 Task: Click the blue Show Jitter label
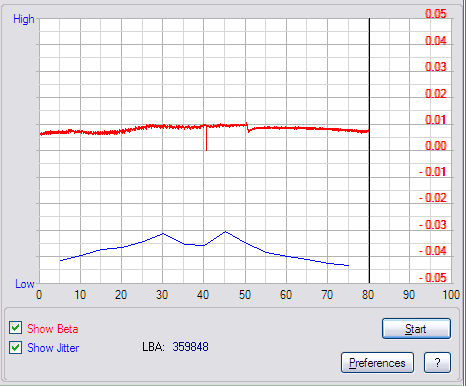(53, 348)
